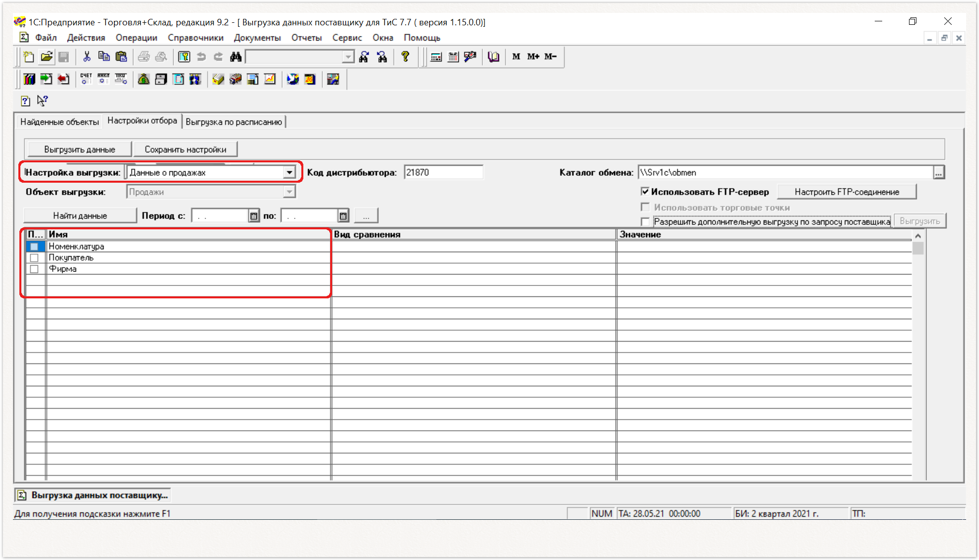Switch to Выгрузка по расписанию tab

tap(234, 122)
